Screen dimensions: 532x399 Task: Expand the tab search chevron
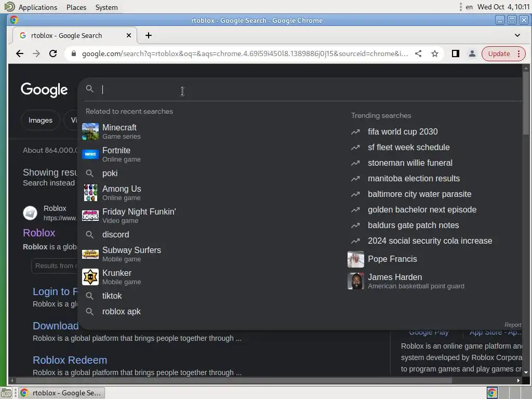click(x=517, y=35)
